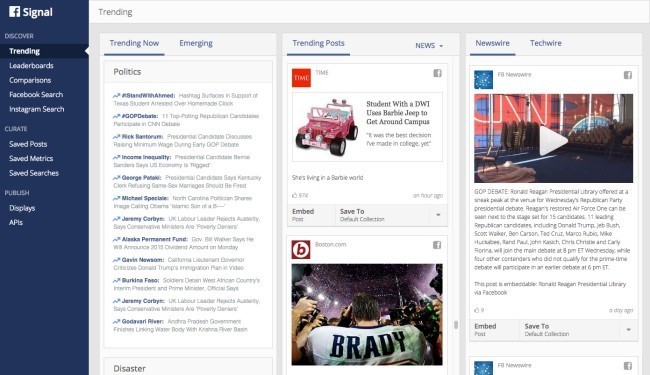Open Facebook icon on the Boston.com post

coord(437,245)
